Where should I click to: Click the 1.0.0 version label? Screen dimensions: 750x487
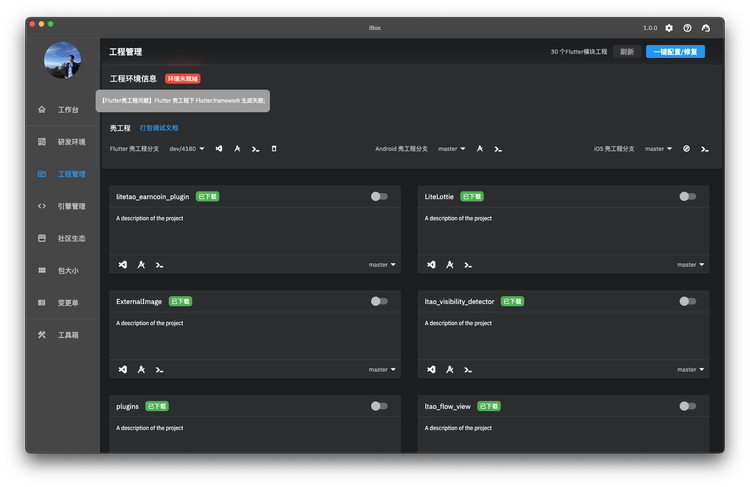pos(650,28)
